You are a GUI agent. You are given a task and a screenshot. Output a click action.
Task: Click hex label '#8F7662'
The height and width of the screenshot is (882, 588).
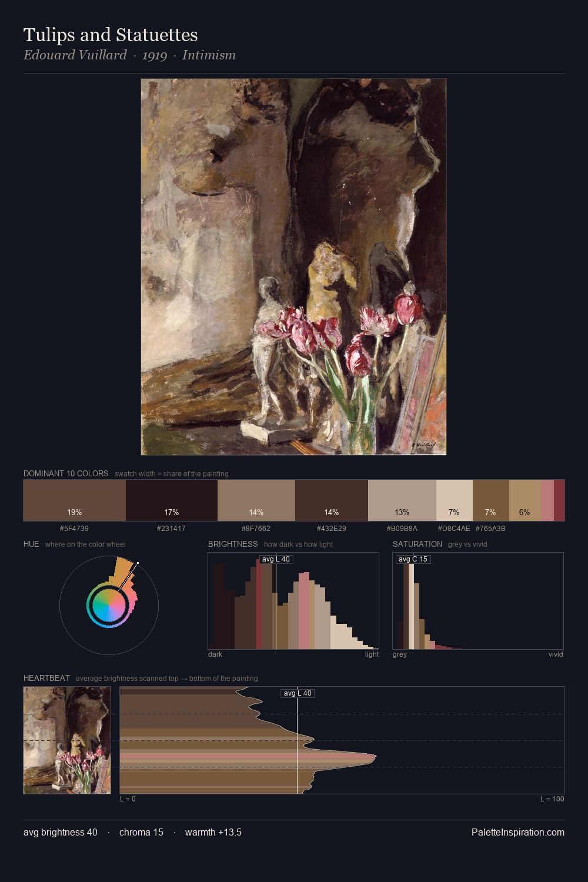point(256,528)
